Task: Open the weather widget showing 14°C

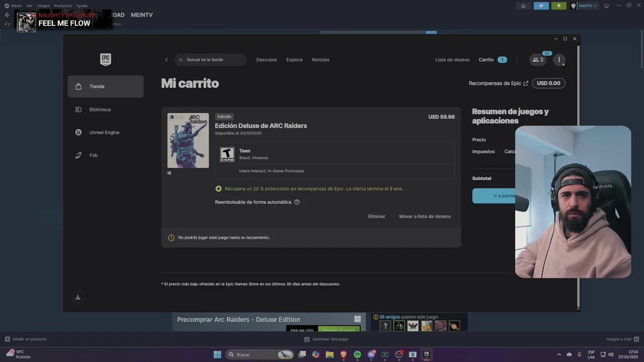Action: [18, 354]
